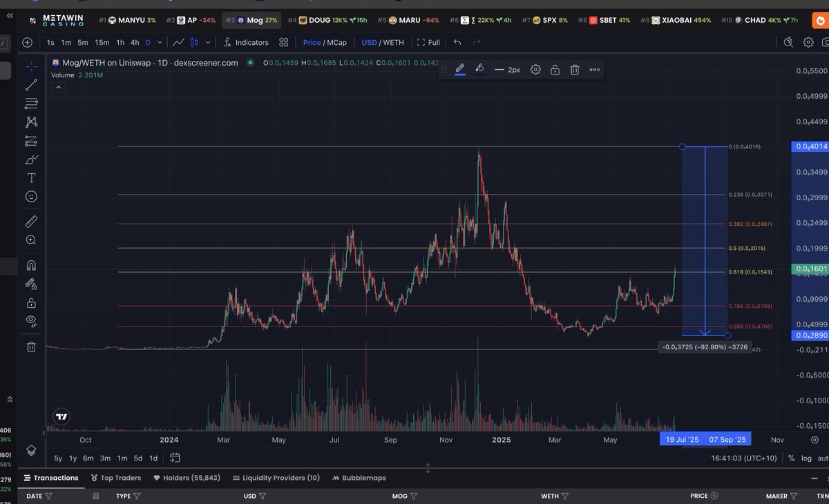Delete selected drawing with floating trash icon
Image resolution: width=829 pixels, height=504 pixels.
pyautogui.click(x=575, y=70)
